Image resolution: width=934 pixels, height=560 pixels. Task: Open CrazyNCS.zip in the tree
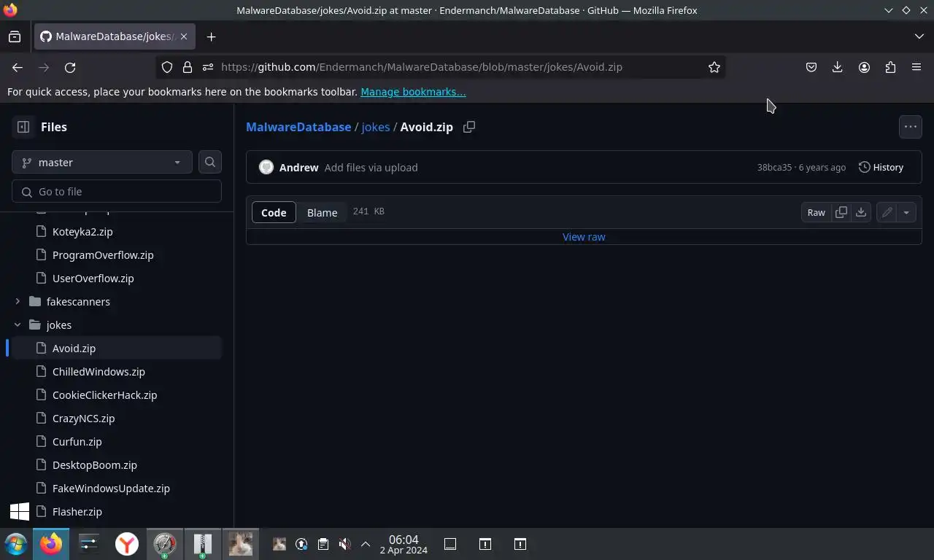pos(83,418)
